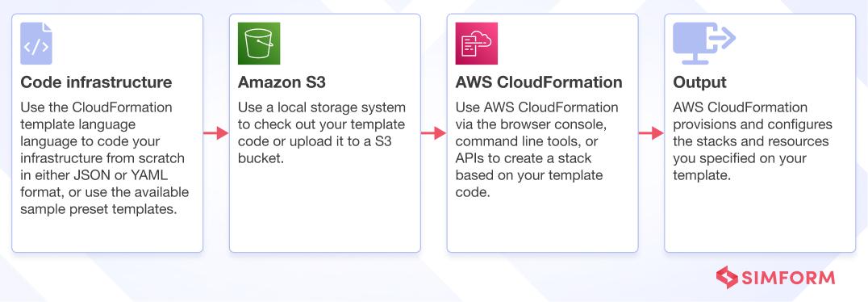Click the code file icon

(36, 44)
